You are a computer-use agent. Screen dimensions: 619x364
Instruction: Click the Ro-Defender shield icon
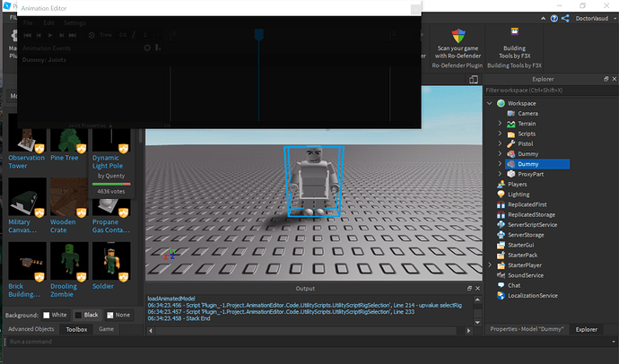(x=458, y=36)
